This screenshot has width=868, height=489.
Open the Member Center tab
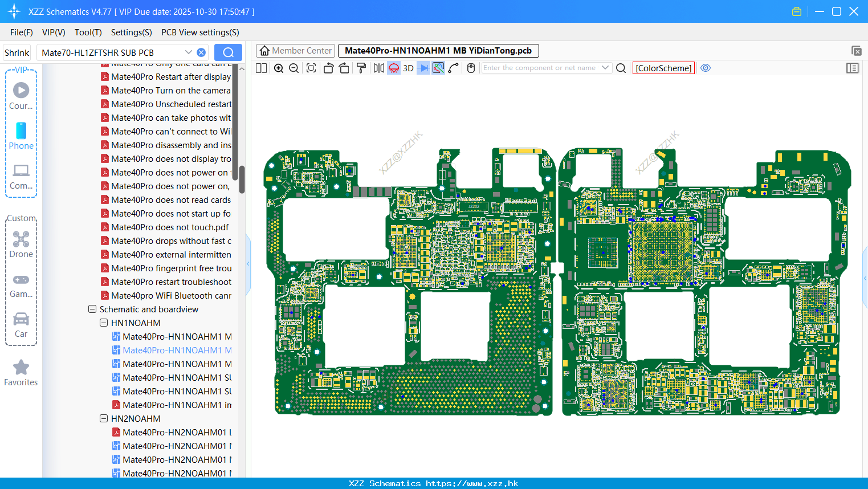point(296,51)
